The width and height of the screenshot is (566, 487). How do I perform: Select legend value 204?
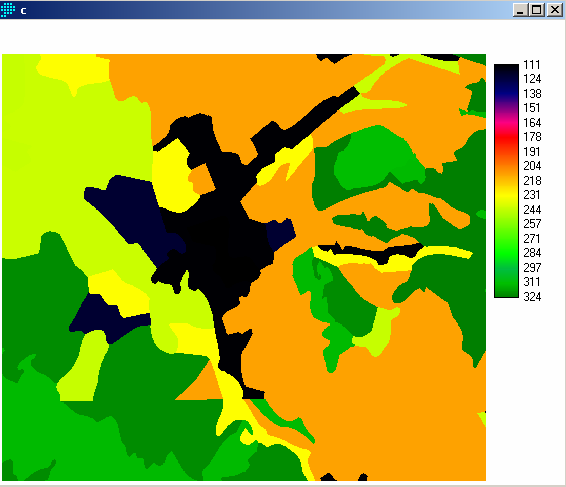coord(532,166)
